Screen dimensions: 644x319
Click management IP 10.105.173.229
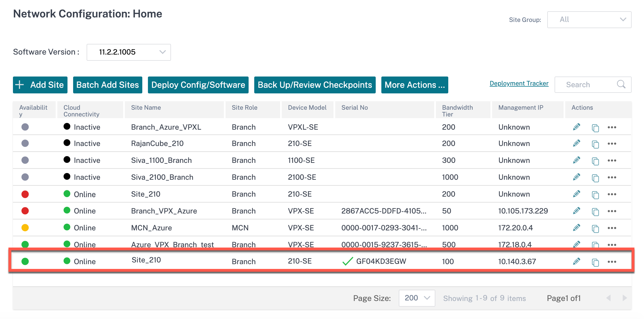(523, 211)
